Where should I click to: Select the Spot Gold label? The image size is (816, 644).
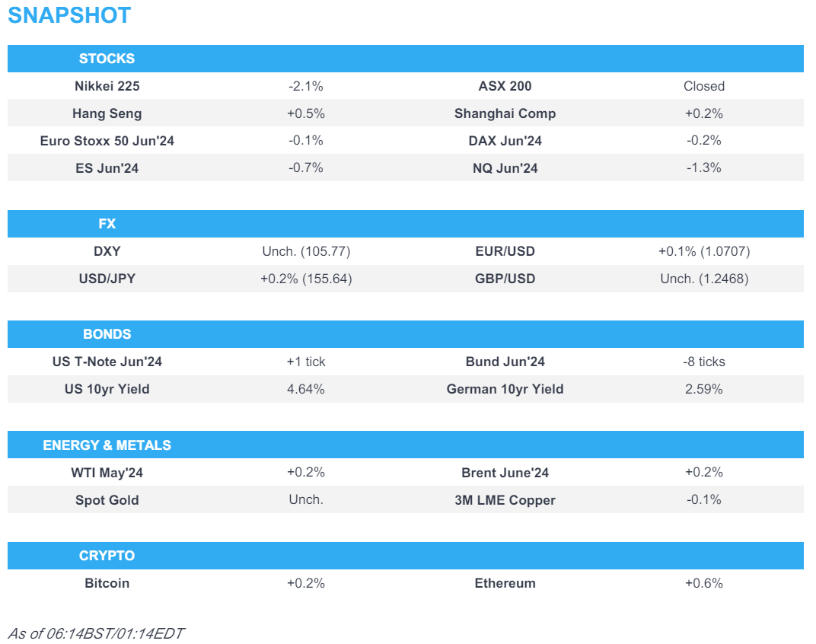point(107,500)
